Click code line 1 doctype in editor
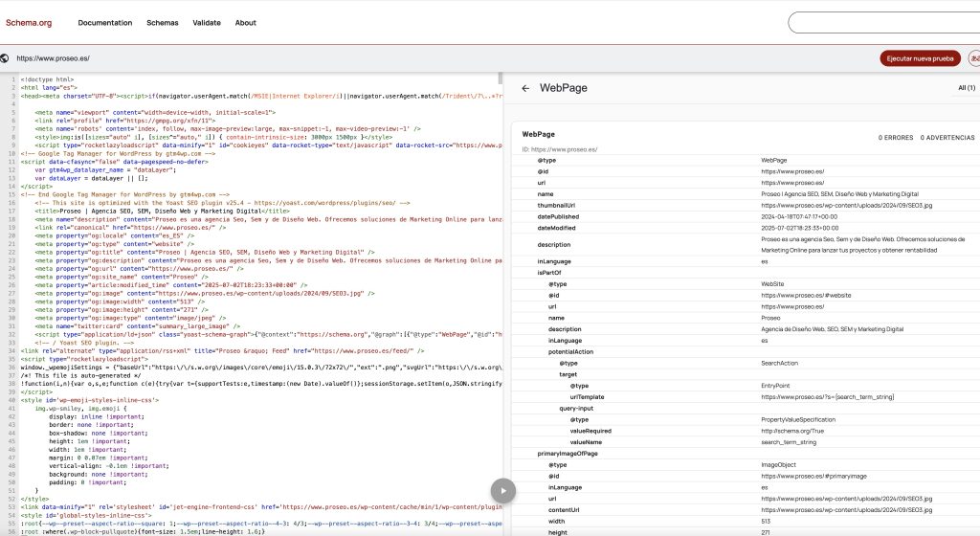The image size is (980, 536). click(47, 79)
